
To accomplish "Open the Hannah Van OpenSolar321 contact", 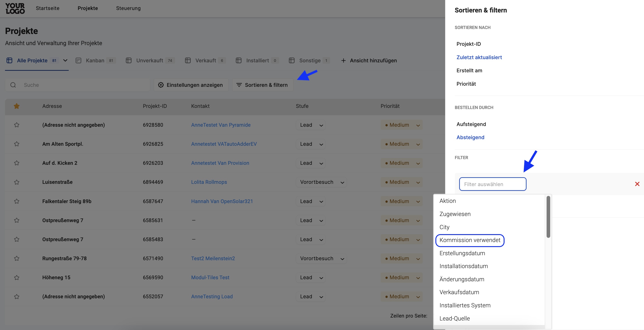I will (x=222, y=201).
